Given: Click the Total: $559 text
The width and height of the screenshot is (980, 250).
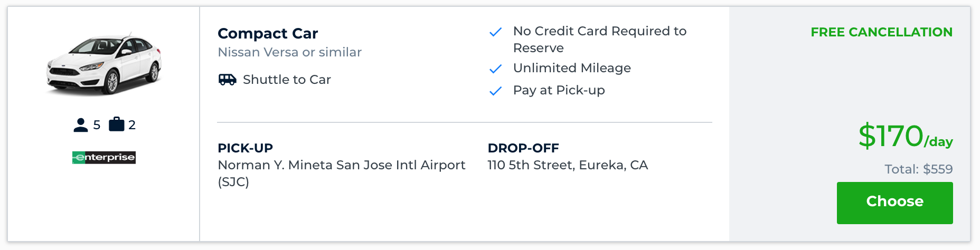Looking at the screenshot, I should point(918,169).
